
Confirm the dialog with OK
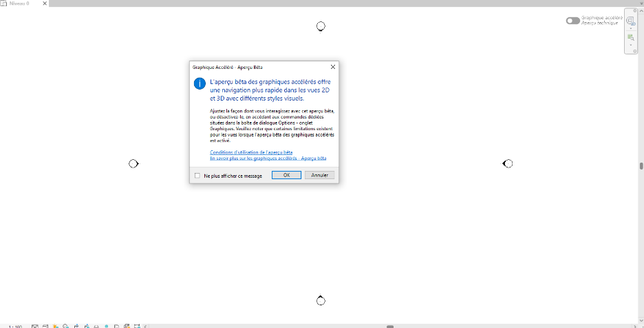(x=287, y=175)
